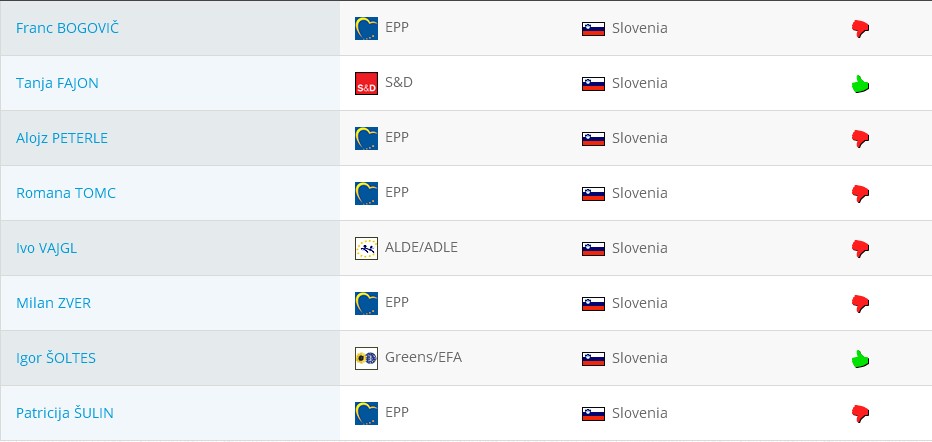This screenshot has width=932, height=442.
Task: Click the Slovenia flag in Tanja FAJON's row
Action: click(593, 84)
